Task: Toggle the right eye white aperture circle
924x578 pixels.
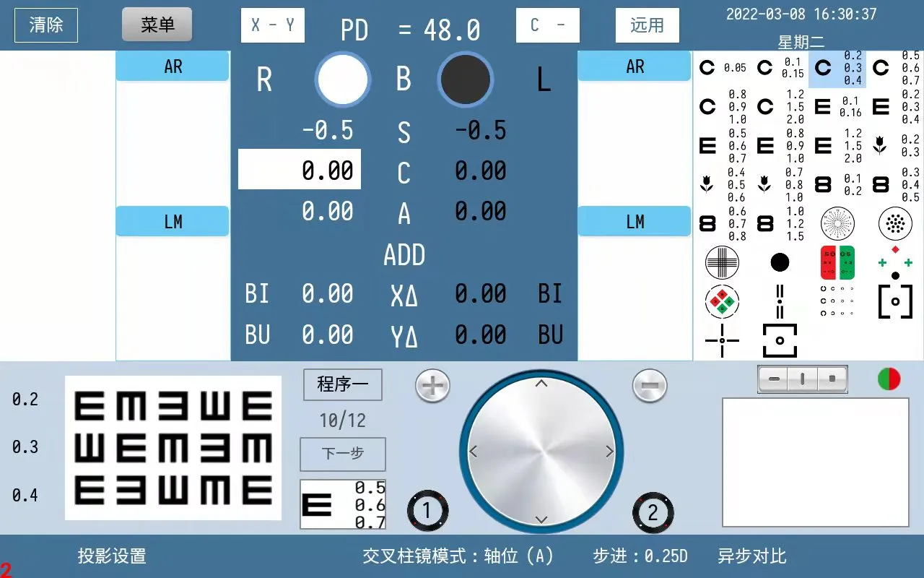Action: pyautogui.click(x=343, y=79)
